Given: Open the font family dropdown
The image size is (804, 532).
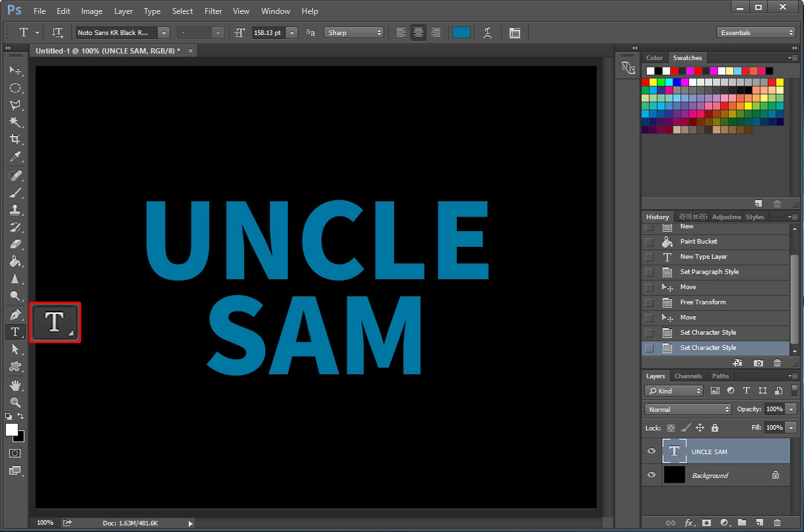Looking at the screenshot, I should click(x=164, y=32).
